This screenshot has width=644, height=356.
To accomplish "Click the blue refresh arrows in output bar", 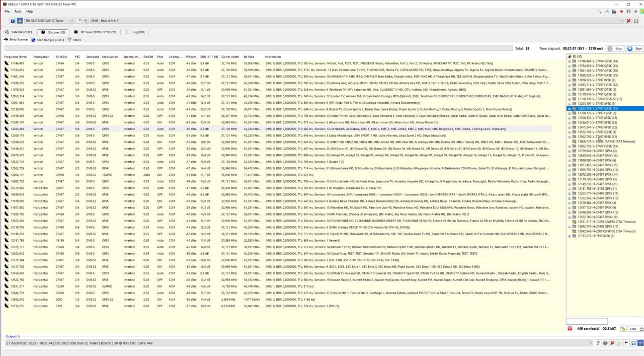I will pyautogui.click(x=598, y=343).
